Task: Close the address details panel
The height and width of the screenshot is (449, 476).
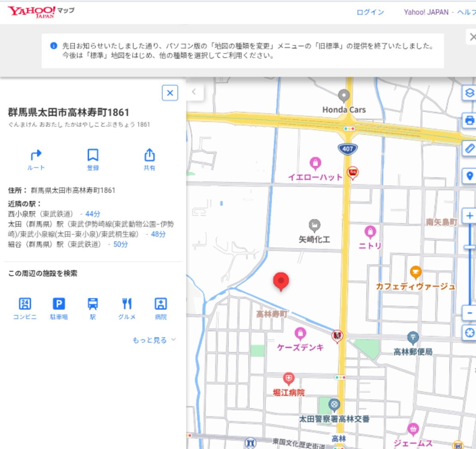Action: (170, 93)
